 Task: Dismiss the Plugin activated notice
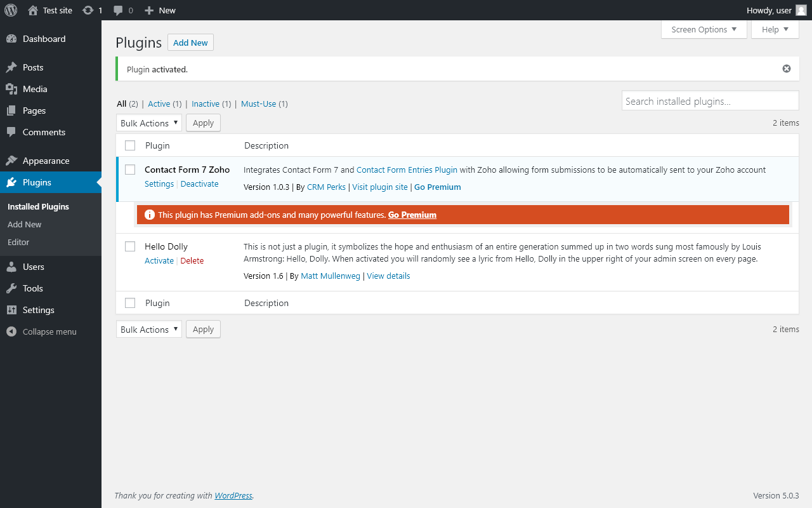click(x=787, y=69)
